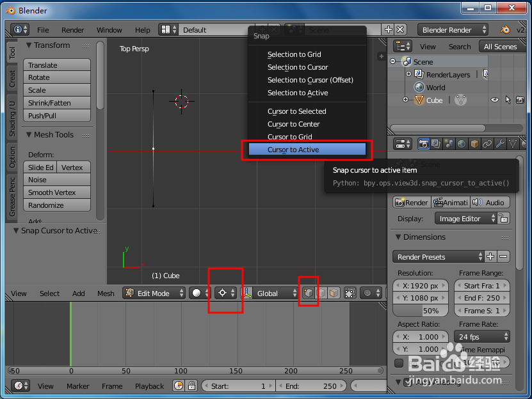The image size is (532, 399).
Task: Click the Blender logo in header
Action: tap(505, 29)
